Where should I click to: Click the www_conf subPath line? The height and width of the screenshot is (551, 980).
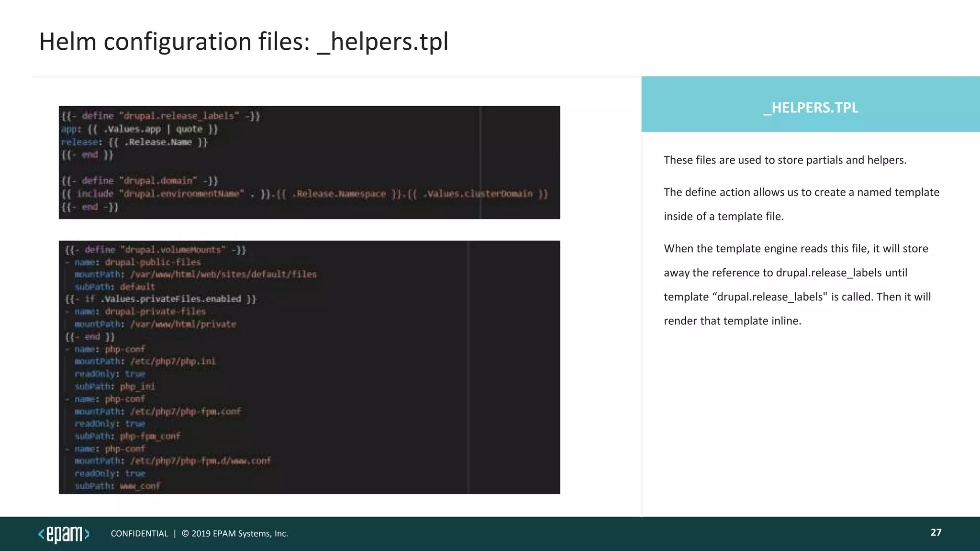point(118,486)
